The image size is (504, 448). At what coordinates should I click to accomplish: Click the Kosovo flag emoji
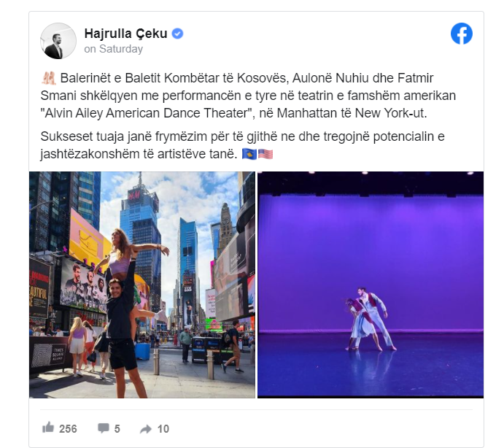(x=249, y=154)
